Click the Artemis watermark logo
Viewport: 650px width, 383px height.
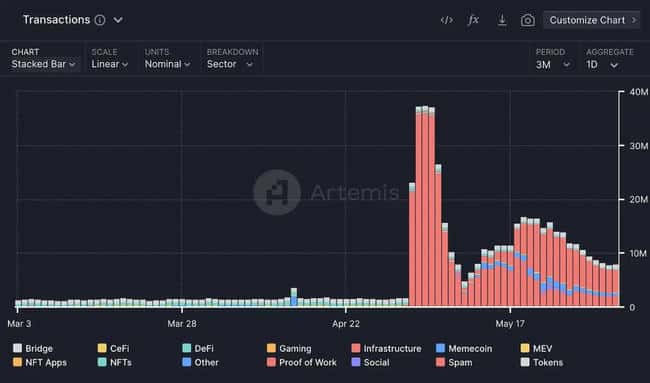pyautogui.click(x=277, y=192)
